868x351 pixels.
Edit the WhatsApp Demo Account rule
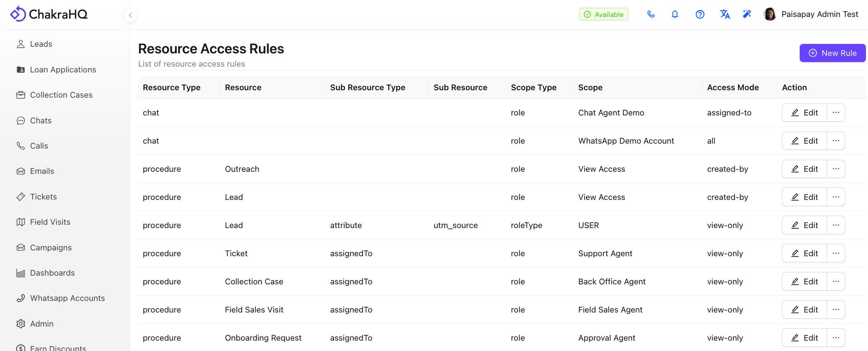click(804, 141)
